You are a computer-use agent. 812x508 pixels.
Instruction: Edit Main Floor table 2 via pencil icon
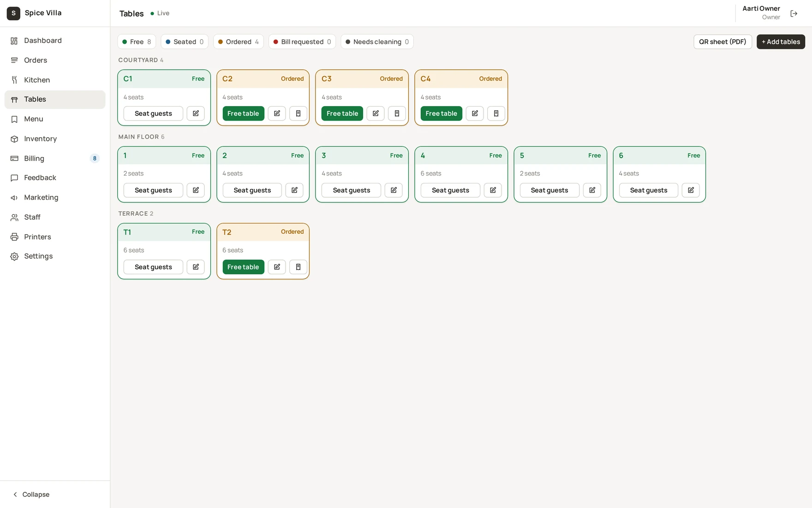(294, 190)
